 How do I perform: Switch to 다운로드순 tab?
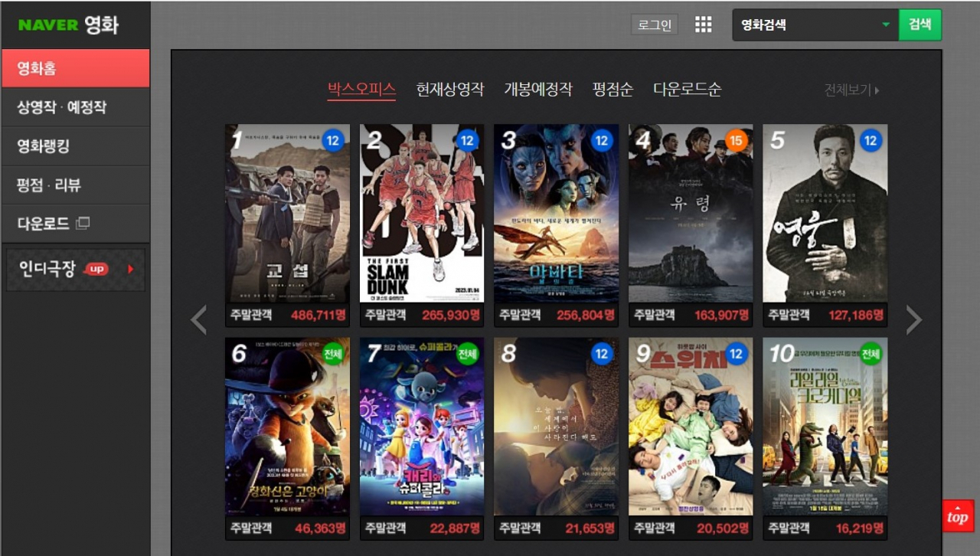(688, 90)
